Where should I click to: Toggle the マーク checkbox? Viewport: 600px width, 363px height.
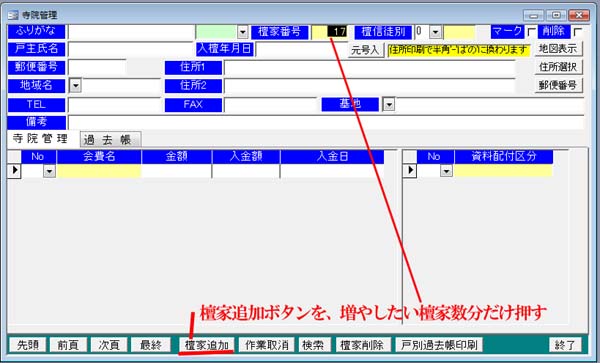point(532,32)
